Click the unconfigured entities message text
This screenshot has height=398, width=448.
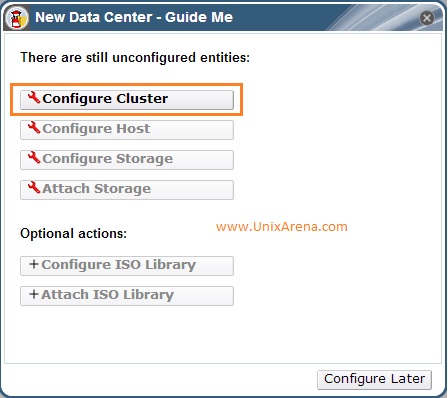tap(135, 58)
